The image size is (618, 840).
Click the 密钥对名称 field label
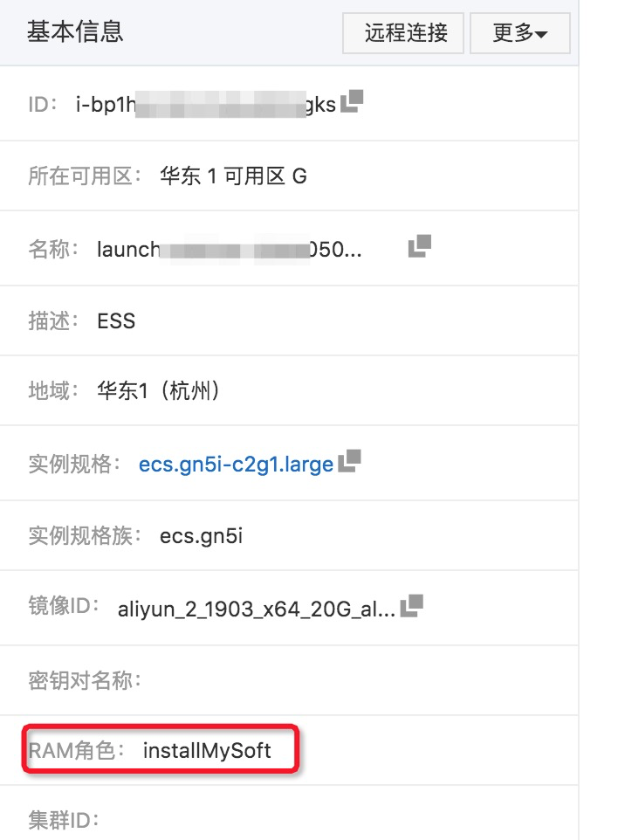(85, 680)
